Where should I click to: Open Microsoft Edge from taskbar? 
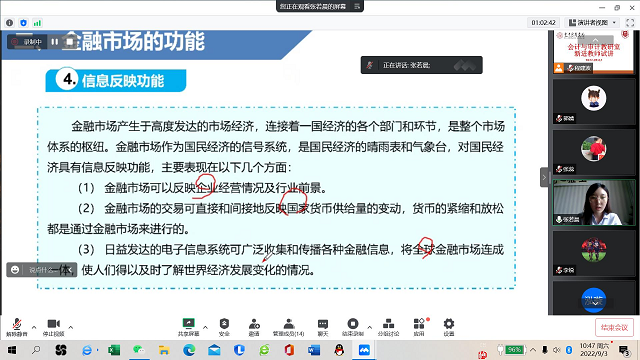pyautogui.click(x=189, y=350)
